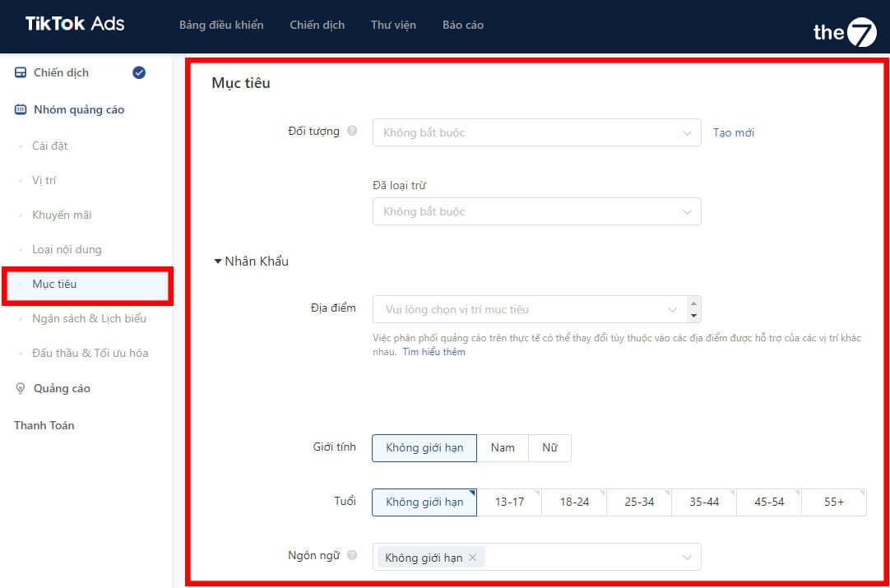The width and height of the screenshot is (890, 588).
Task: Click the help icon beside Đối tượng
Action: click(x=352, y=131)
